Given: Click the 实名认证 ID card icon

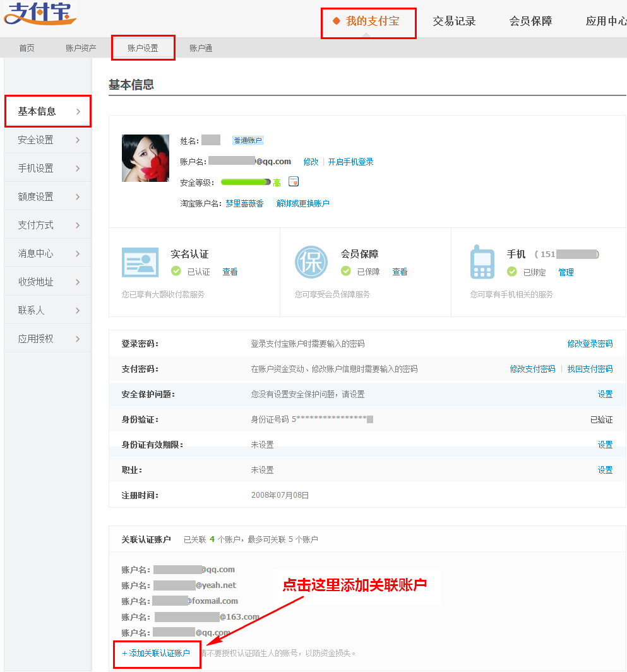Looking at the screenshot, I should coord(140,262).
